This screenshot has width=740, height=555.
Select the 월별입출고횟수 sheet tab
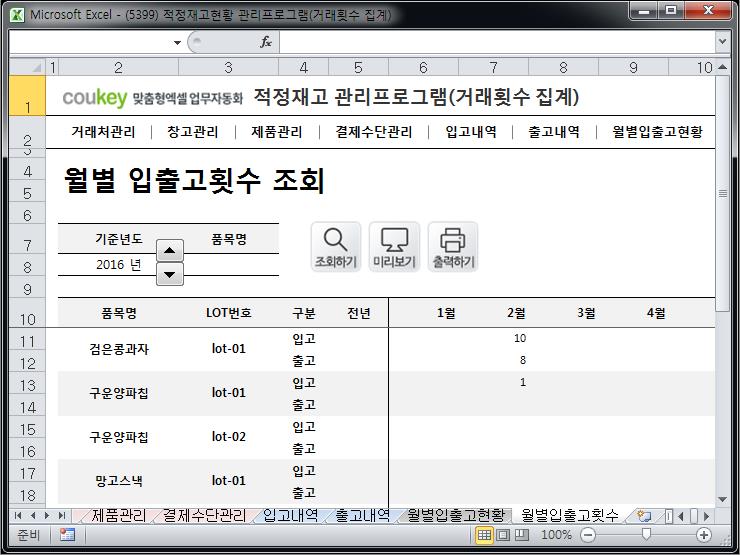(x=570, y=515)
